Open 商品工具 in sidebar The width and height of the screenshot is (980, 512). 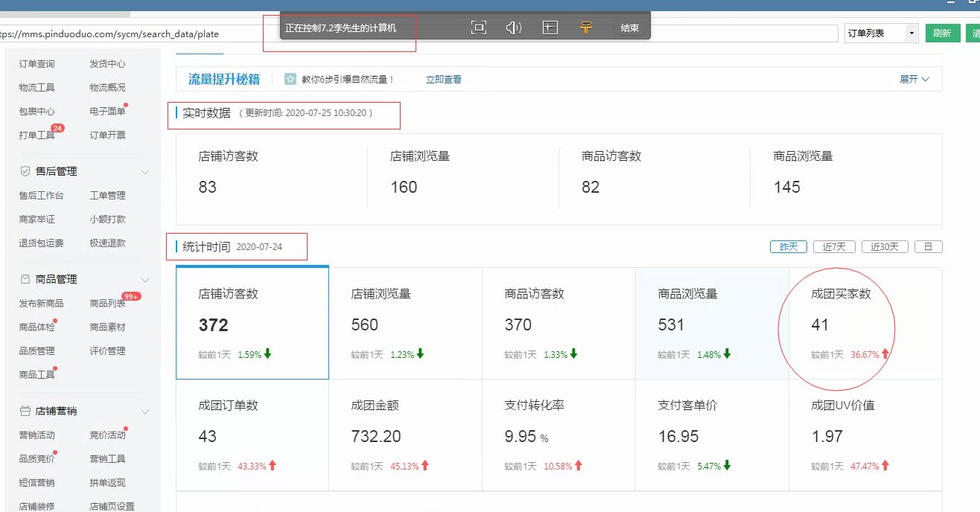pyautogui.click(x=36, y=375)
